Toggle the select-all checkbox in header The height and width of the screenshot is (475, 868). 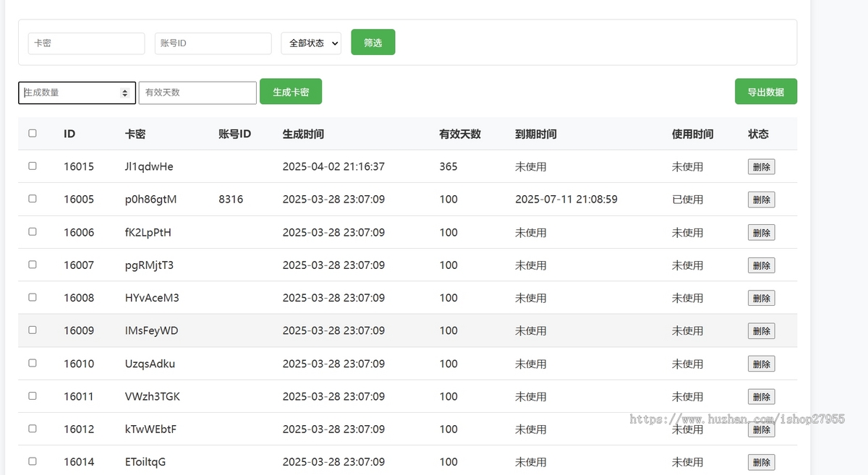[33, 133]
